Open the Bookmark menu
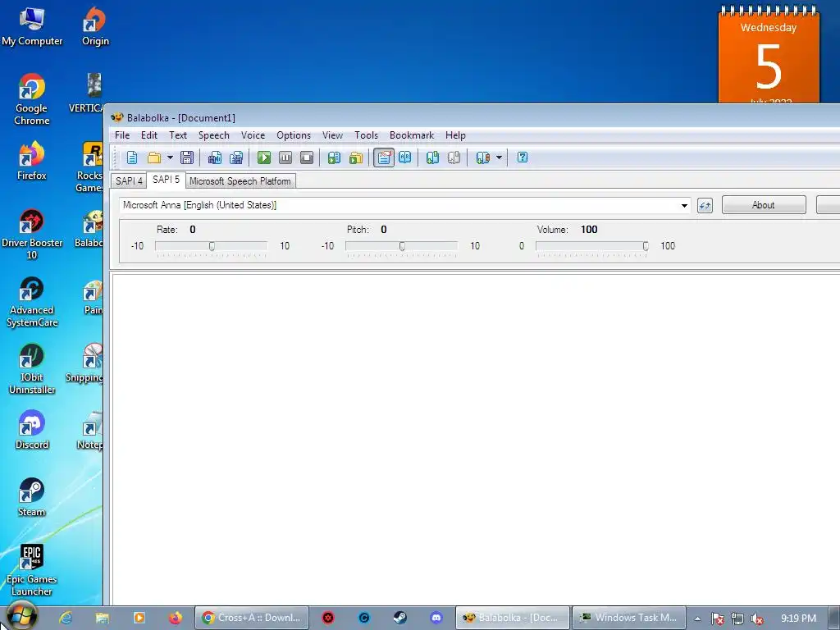The height and width of the screenshot is (630, 840). click(412, 135)
